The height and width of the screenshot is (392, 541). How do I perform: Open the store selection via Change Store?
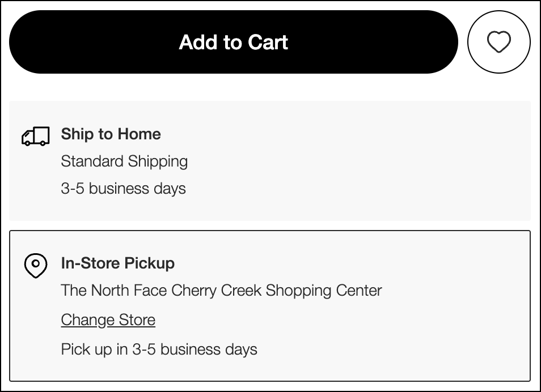pyautogui.click(x=108, y=320)
